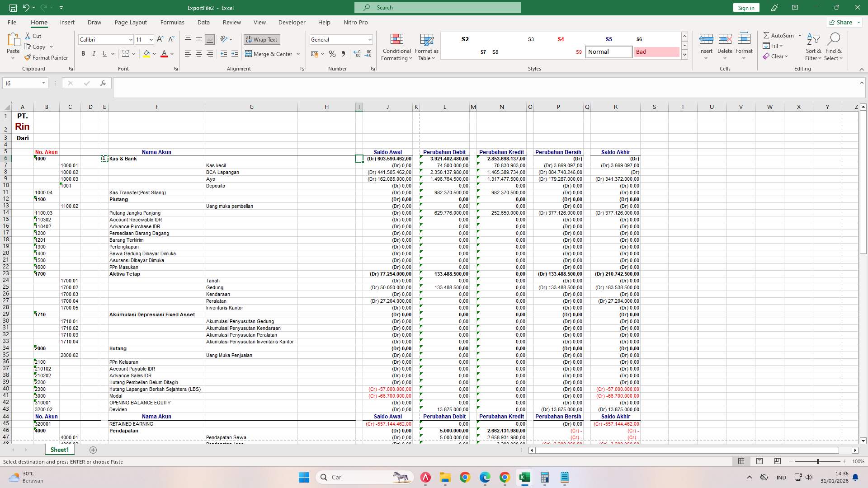Open the Page Layout tab
Image resolution: width=868 pixels, height=488 pixels.
tap(131, 22)
